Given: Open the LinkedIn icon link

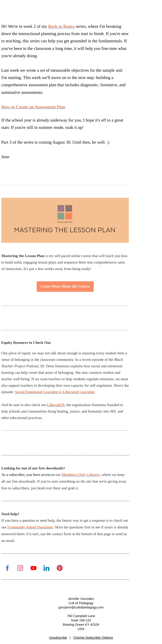Looking at the screenshot, I should click(46, 568).
